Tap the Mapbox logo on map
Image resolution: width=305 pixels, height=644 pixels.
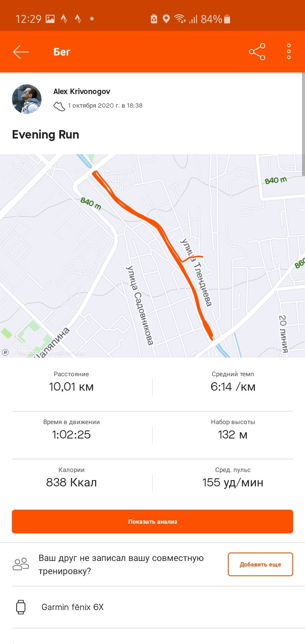6,352
